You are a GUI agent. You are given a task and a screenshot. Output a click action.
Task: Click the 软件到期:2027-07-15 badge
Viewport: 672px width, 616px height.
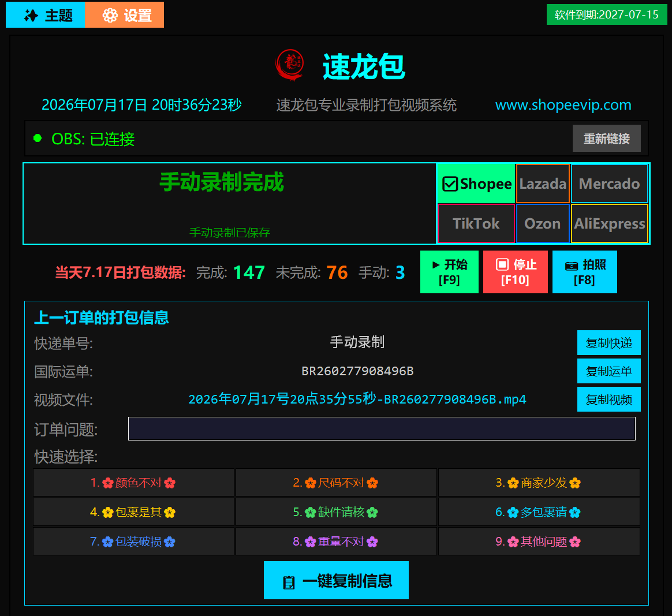point(606,14)
